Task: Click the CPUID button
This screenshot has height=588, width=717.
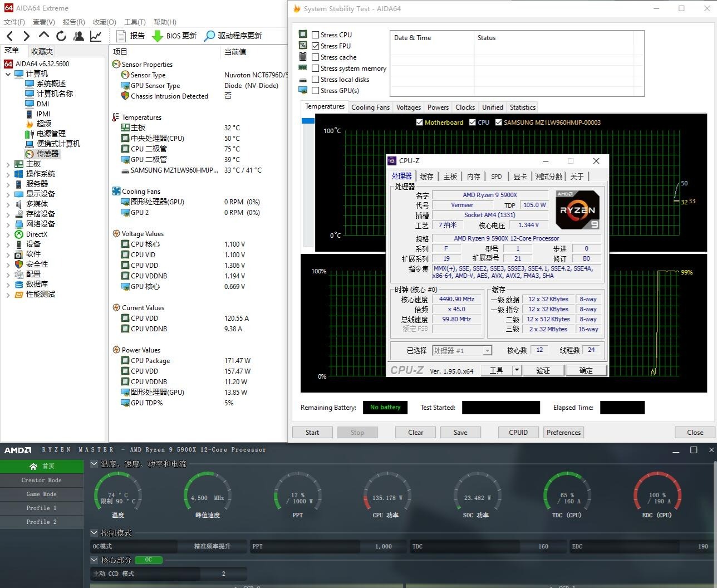Action: [518, 433]
